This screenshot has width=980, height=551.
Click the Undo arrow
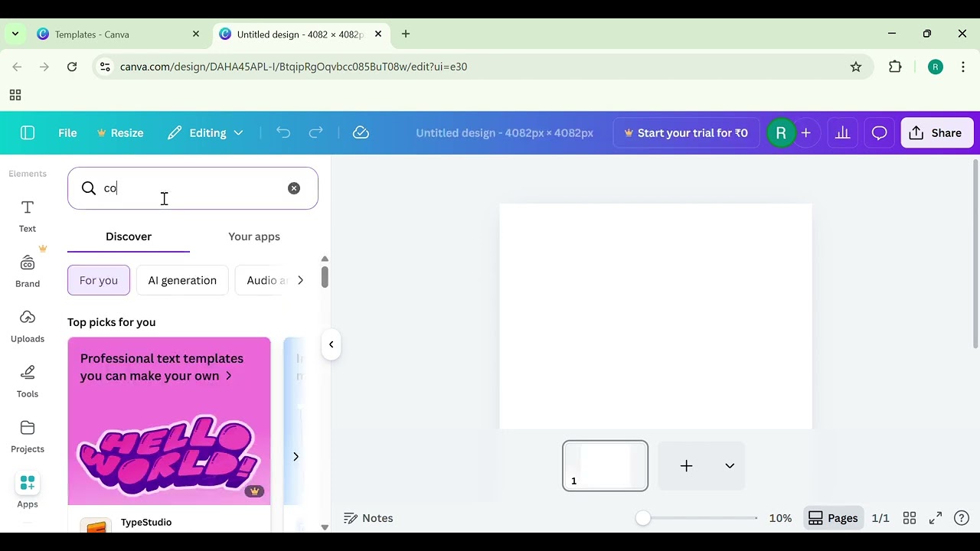(x=283, y=132)
